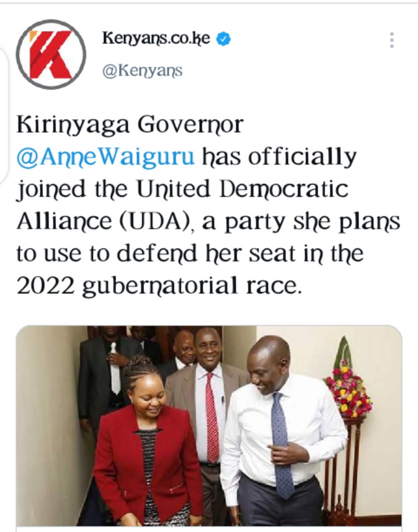
Task: Tap the woman in red blazer
Action: pos(147,441)
